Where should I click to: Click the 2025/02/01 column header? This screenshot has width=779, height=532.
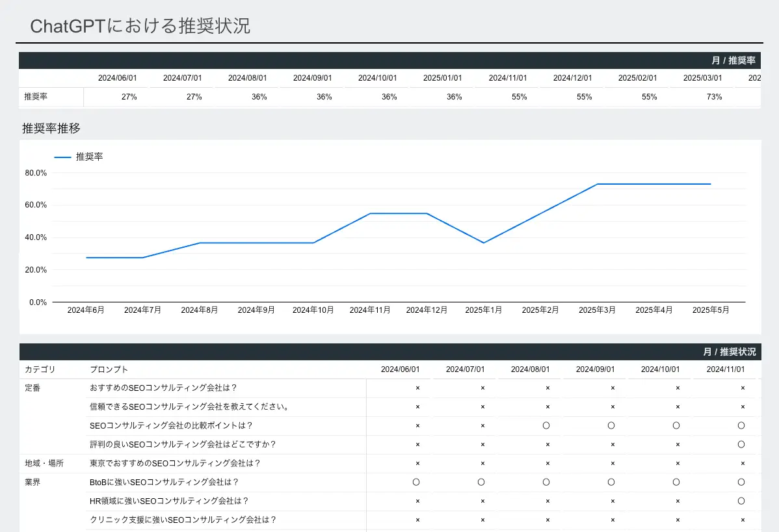638,78
